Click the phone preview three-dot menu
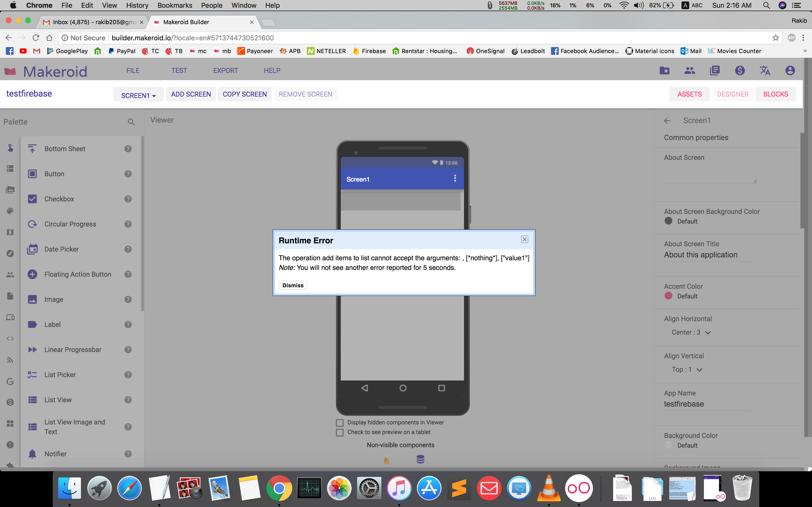Image resolution: width=812 pixels, height=507 pixels. pos(455,178)
